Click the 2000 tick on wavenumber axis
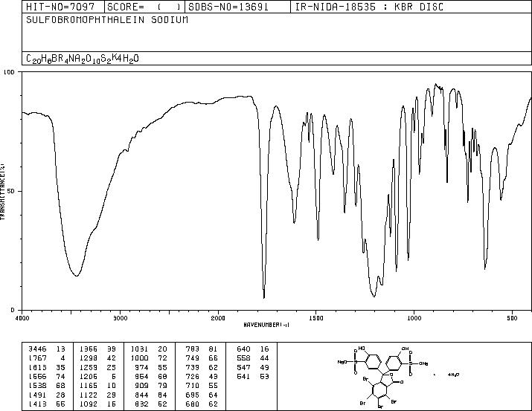Image resolution: width=532 pixels, height=411 pixels. coord(218,318)
